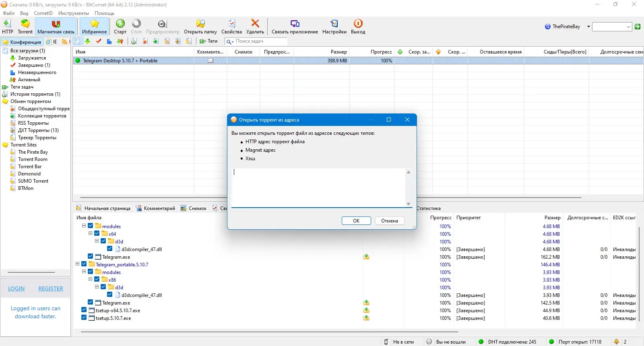The height and width of the screenshot is (346, 644).
Task: Confirm the dialog with OK
Action: pos(356,221)
